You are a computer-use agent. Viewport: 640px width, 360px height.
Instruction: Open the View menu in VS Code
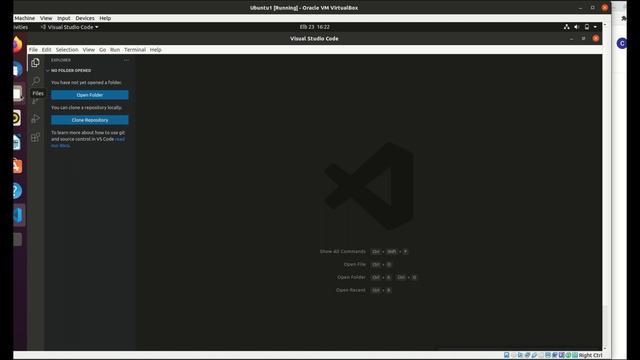tap(89, 50)
